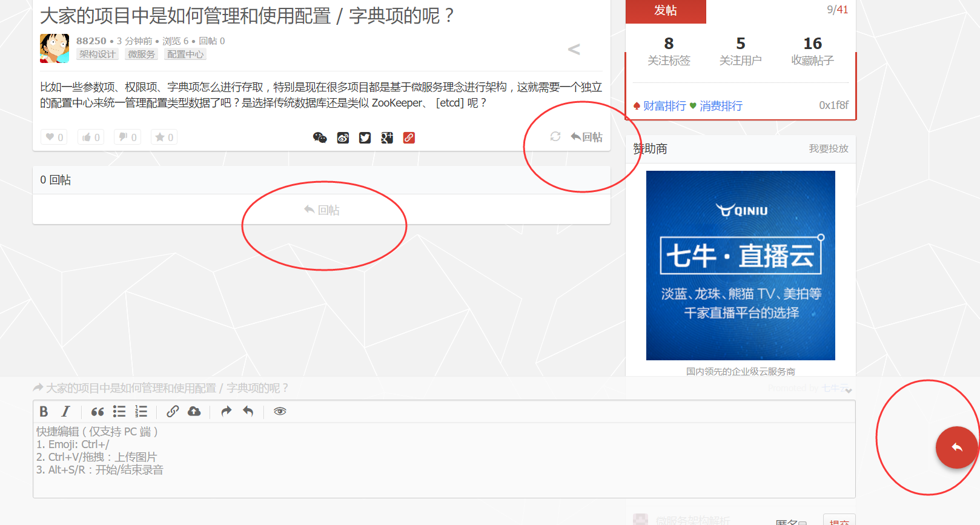The image size is (980, 525).
Task: Click 回帖 under the 0 replies header
Action: [x=322, y=210]
